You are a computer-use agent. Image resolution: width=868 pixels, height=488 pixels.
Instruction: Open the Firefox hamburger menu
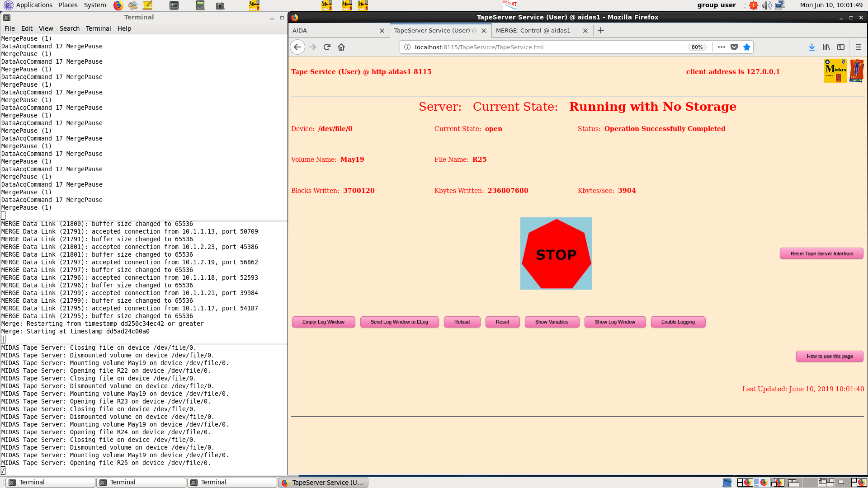(x=859, y=47)
